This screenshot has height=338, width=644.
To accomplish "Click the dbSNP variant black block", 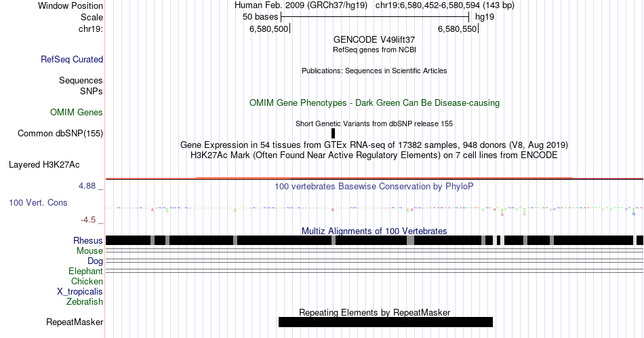I will [x=333, y=133].
